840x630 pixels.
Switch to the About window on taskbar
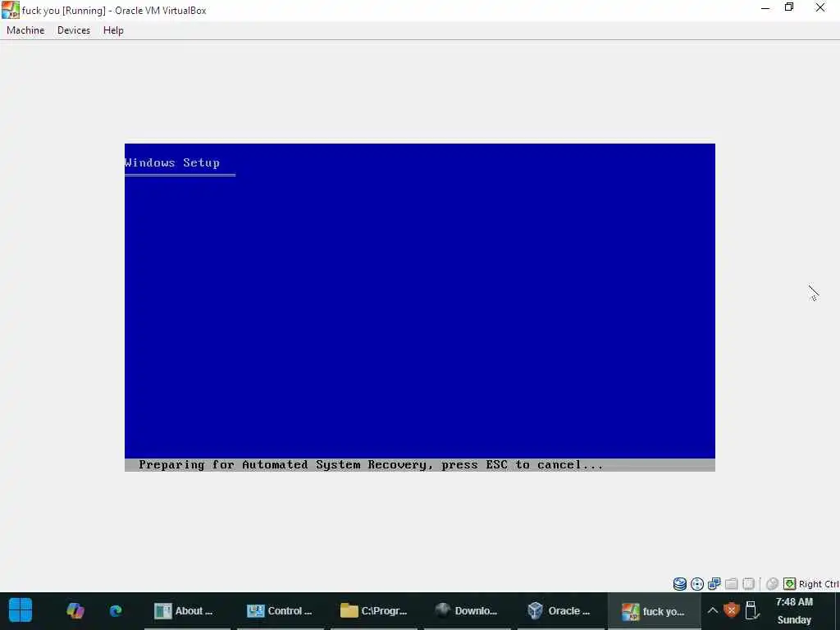[x=187, y=610]
